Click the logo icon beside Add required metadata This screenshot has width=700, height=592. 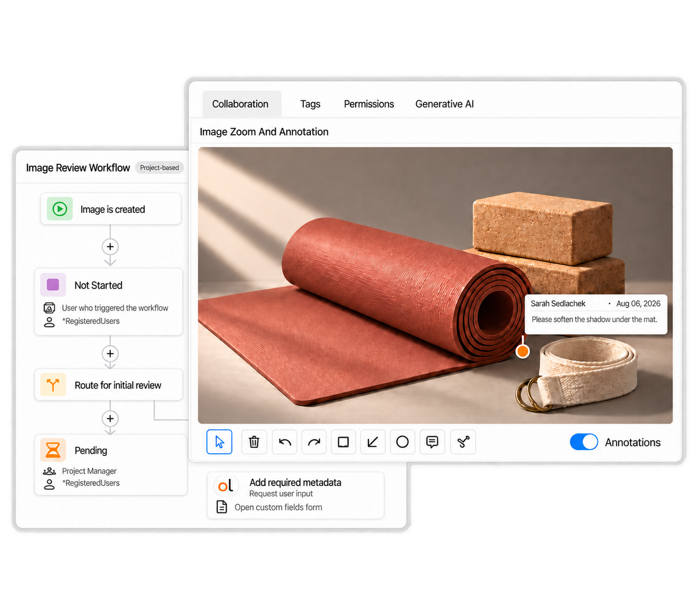[226, 485]
